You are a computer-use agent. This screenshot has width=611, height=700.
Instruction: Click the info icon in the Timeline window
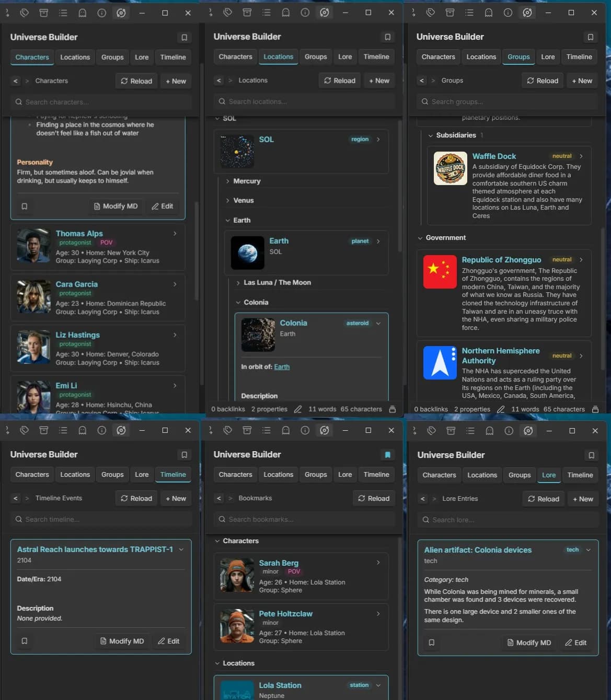pos(102,430)
